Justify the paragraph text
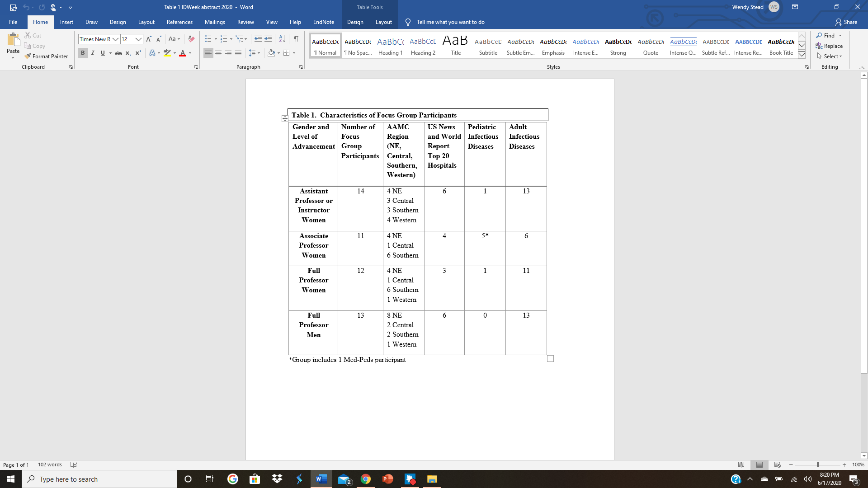The height and width of the screenshot is (488, 868). 238,53
